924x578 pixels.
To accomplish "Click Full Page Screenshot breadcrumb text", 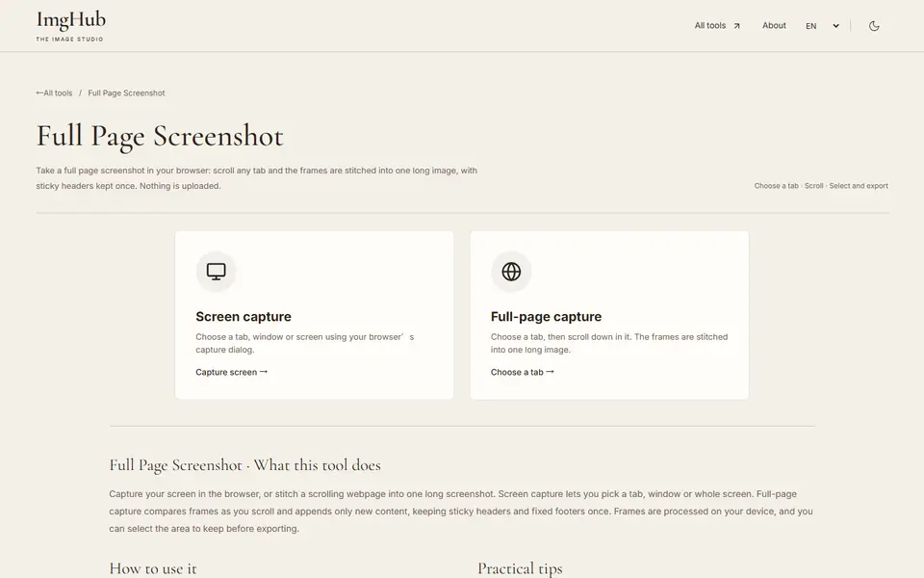I will click(x=126, y=93).
